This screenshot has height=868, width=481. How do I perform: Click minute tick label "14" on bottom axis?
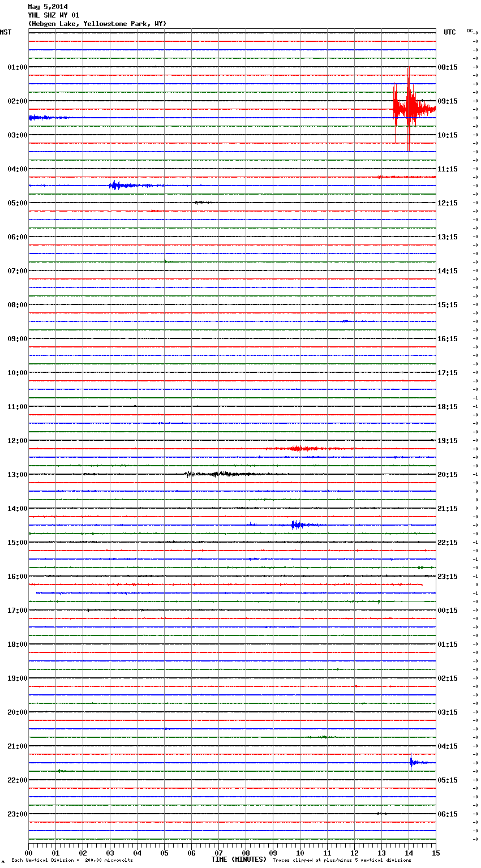coord(409,853)
